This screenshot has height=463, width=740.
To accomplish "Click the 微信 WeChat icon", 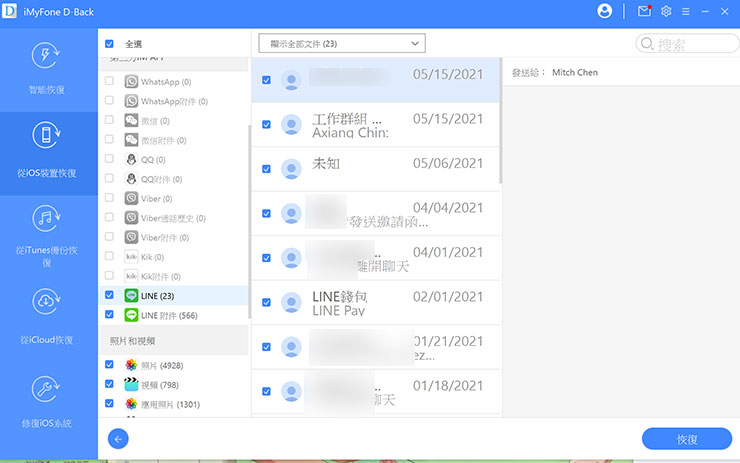I will click(x=131, y=120).
